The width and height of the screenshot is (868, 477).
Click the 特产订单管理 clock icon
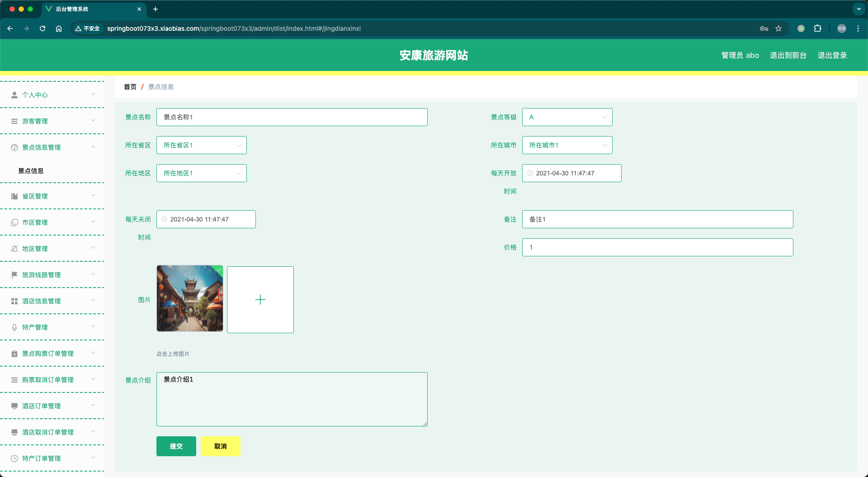pyautogui.click(x=14, y=458)
